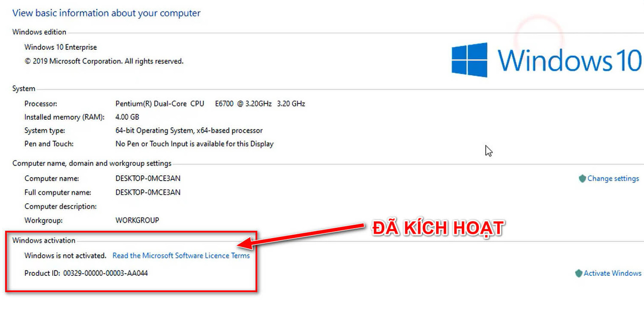644x311 pixels.
Task: Click the Windows is not activated text
Action: point(65,256)
